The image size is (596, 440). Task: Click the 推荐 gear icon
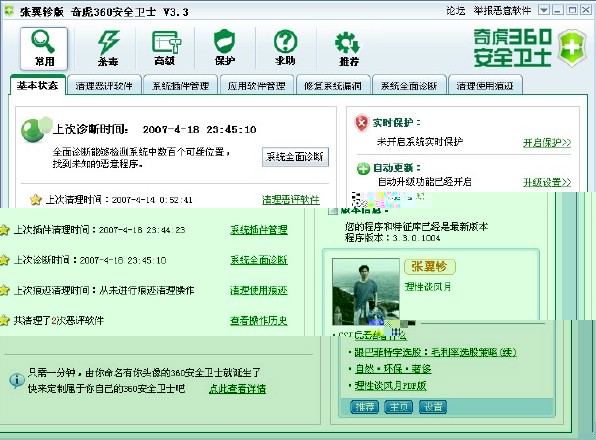348,49
